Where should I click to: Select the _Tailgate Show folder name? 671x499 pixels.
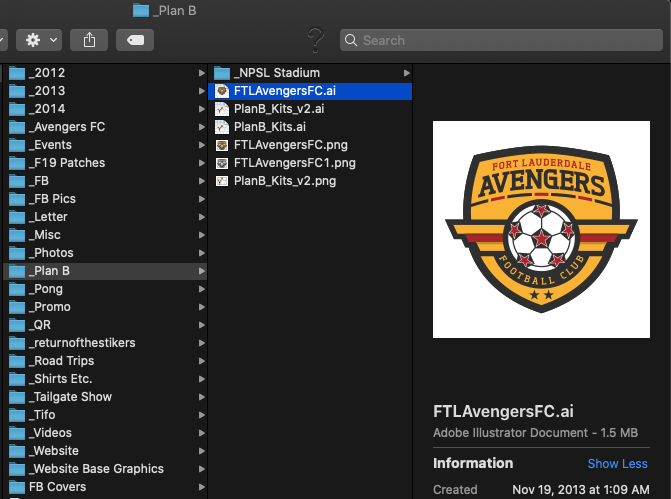click(x=71, y=397)
